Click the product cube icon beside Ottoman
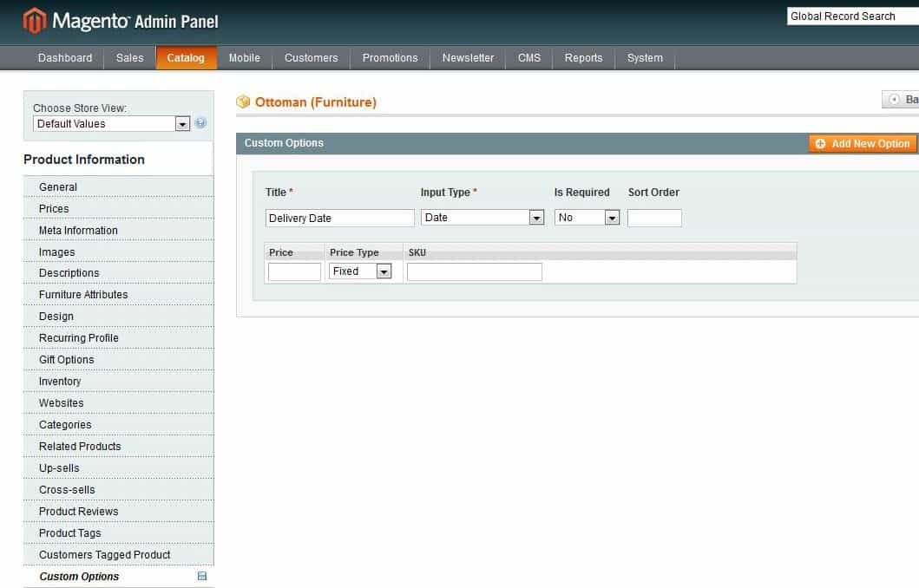The image size is (919, 588). coord(243,102)
